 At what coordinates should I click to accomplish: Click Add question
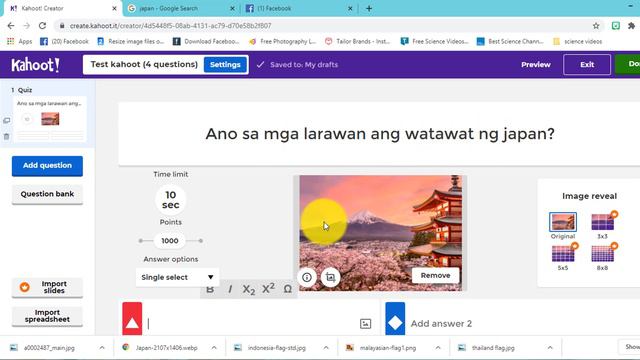[47, 166]
